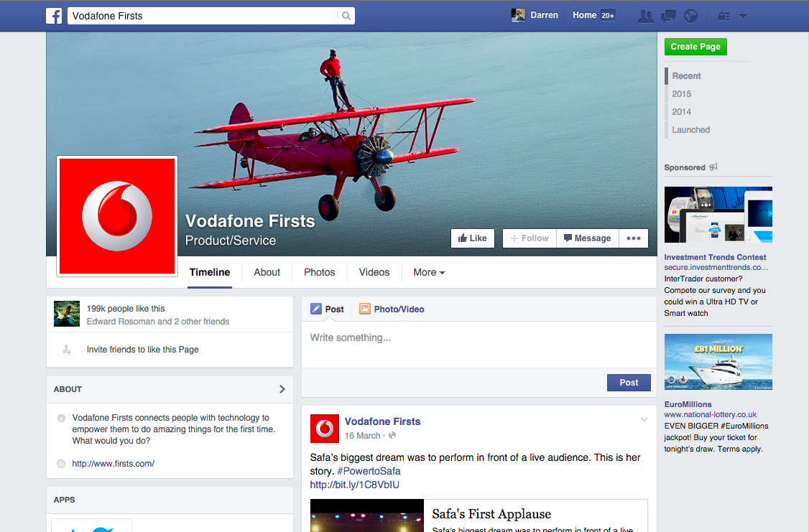Image resolution: width=809 pixels, height=532 pixels.
Task: Open the Investment Trends Contest ad image
Action: point(718,215)
